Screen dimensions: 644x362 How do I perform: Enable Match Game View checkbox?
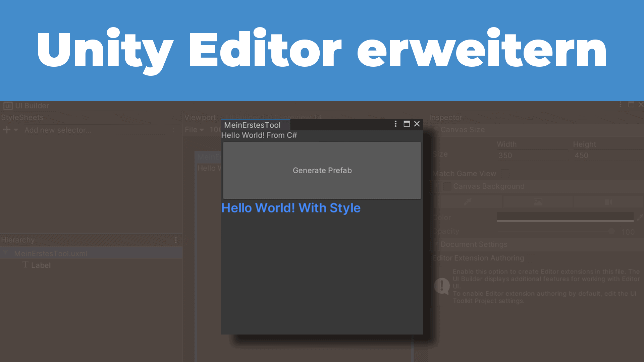pos(505,174)
